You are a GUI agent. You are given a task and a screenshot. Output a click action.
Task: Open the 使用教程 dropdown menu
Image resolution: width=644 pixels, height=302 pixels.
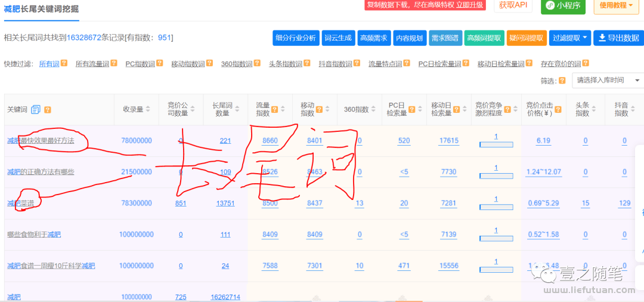coord(615,6)
